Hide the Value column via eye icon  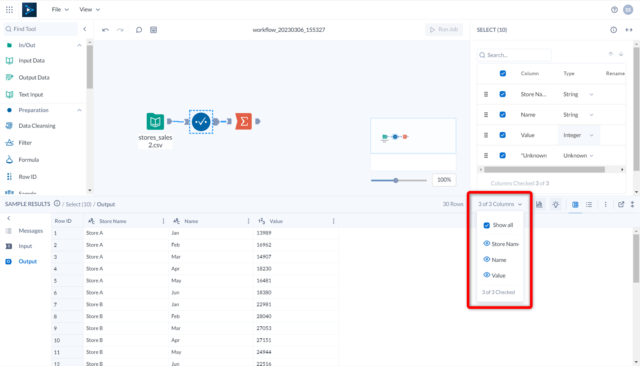tap(487, 275)
